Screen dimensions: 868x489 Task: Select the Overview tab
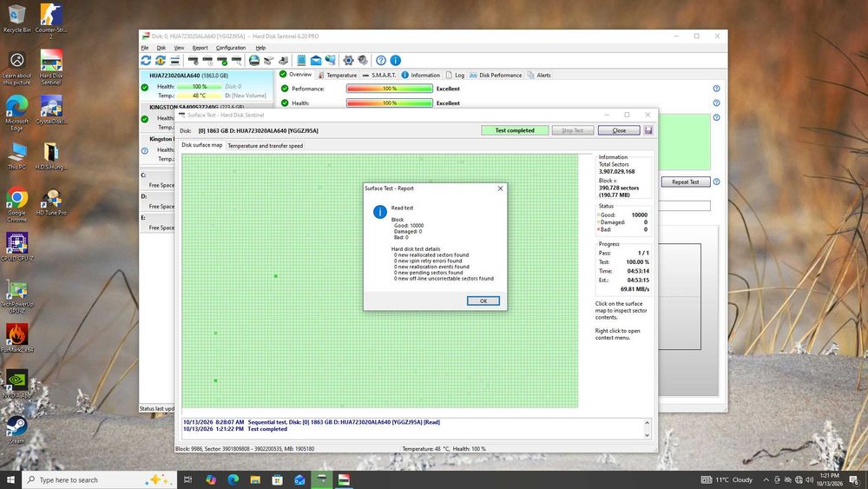click(x=296, y=74)
